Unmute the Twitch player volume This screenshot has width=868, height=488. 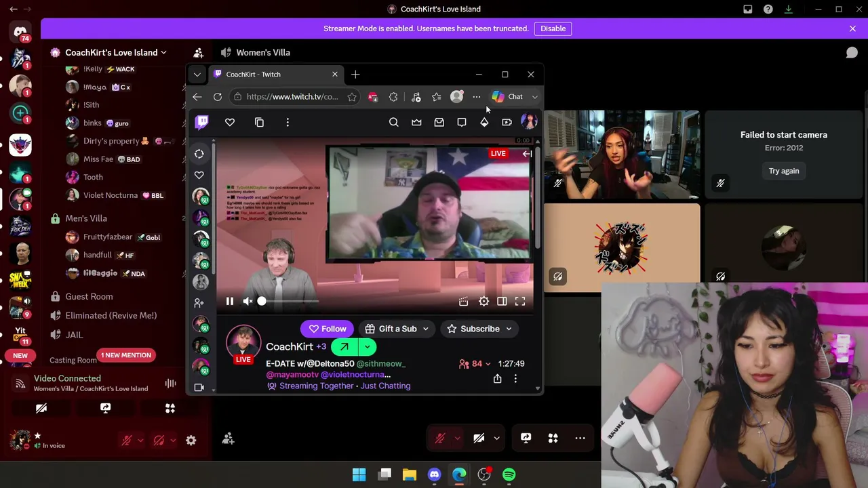(x=248, y=302)
